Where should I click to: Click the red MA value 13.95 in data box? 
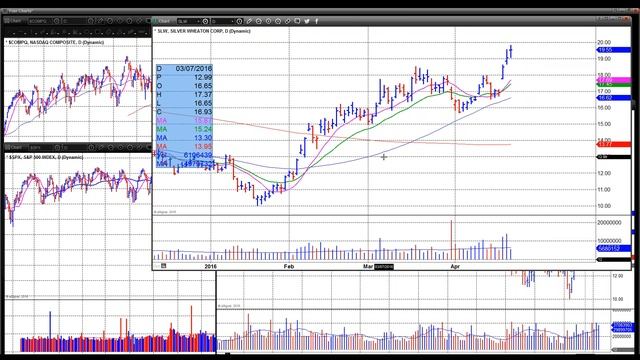203,146
